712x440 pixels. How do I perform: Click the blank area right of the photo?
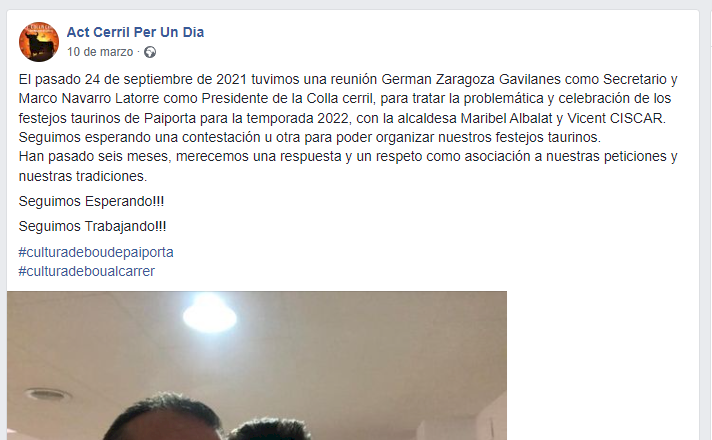pyautogui.click(x=603, y=366)
